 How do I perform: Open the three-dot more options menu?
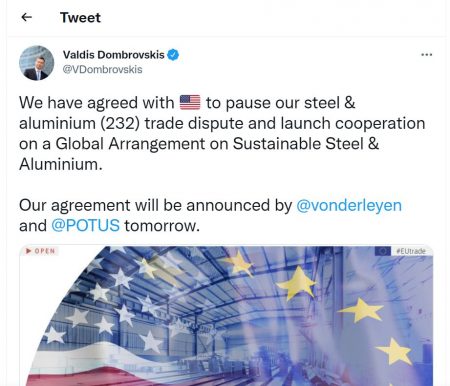pos(427,55)
